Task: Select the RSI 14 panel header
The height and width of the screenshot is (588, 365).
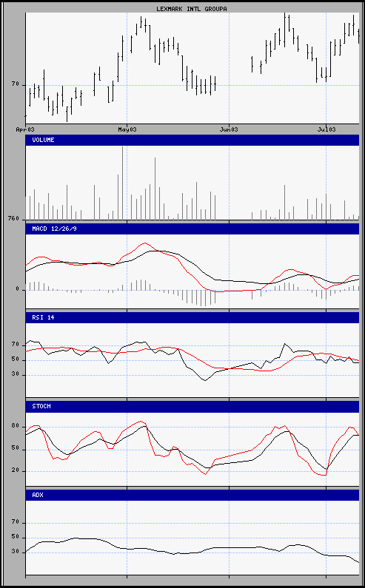Action: (192, 317)
